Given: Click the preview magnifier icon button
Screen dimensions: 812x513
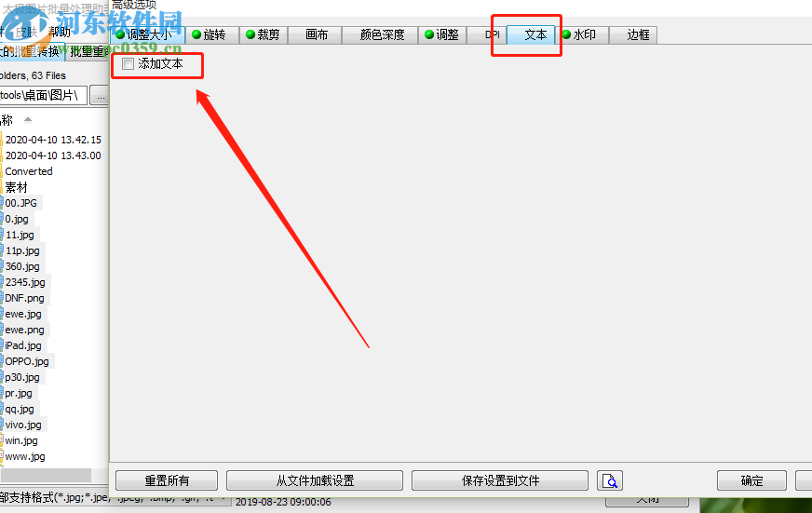Looking at the screenshot, I should coord(610,480).
